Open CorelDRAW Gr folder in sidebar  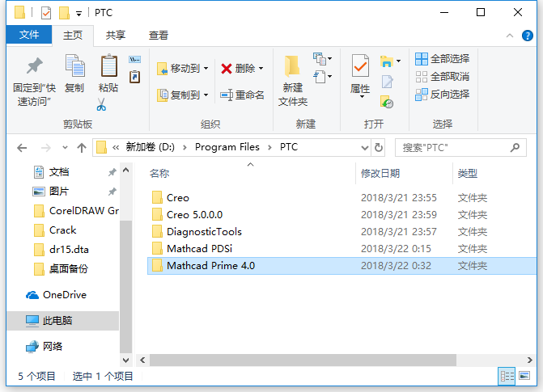(x=76, y=211)
